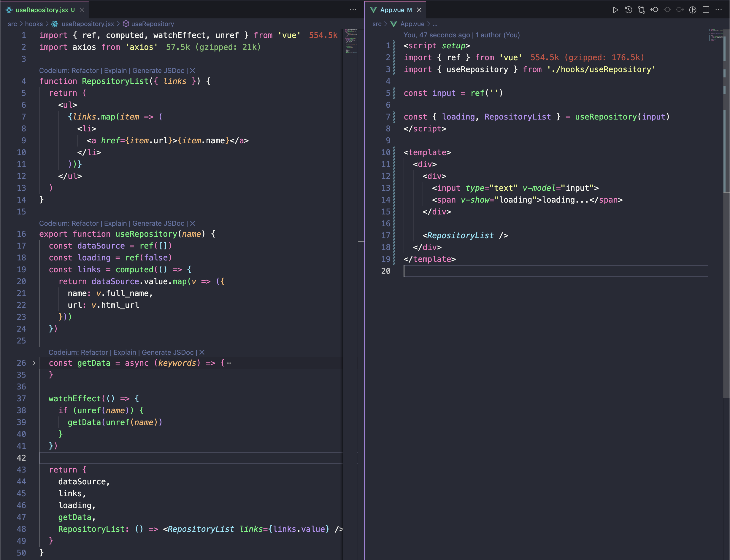
Task: Click Explain lens above useRepository function
Action: [x=115, y=223]
